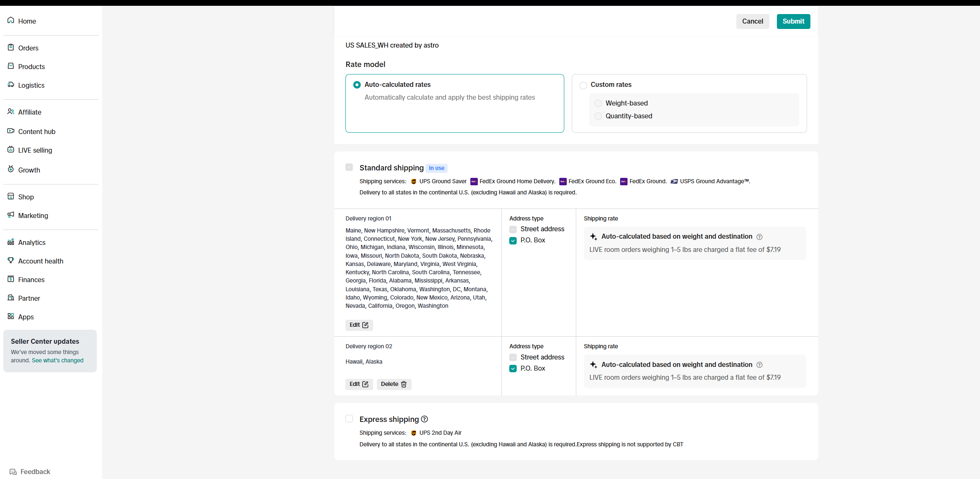The image size is (980, 479).
Task: Click the Shop storefront icon
Action: pos(11,196)
